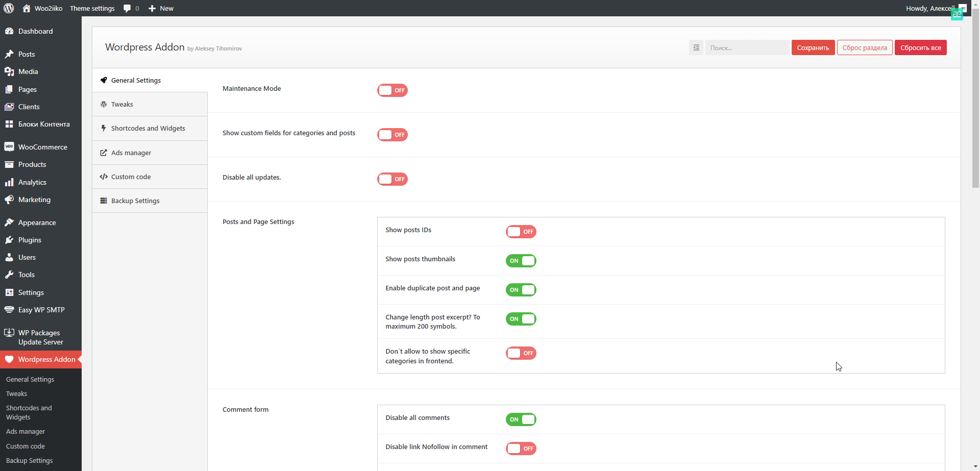Click the Tools wrench icon
Image resolution: width=980 pixels, height=471 pixels.
coord(9,275)
